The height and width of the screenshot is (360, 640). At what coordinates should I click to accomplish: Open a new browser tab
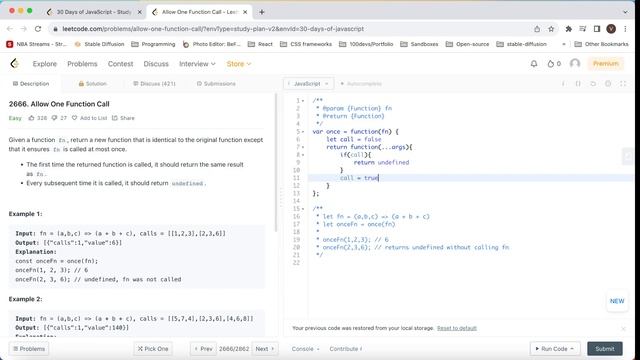pos(262,12)
